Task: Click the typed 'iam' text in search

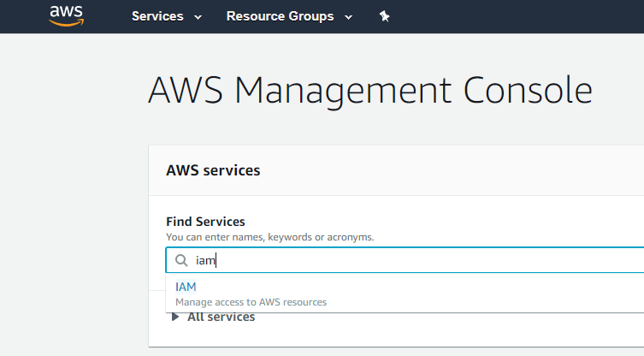Action: pyautogui.click(x=204, y=260)
